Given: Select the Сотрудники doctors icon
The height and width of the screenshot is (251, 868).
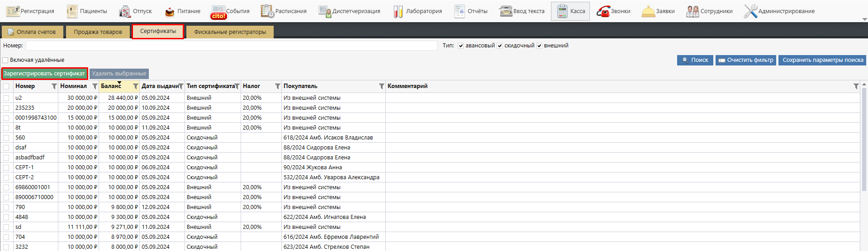Looking at the screenshot, I should pos(693,11).
